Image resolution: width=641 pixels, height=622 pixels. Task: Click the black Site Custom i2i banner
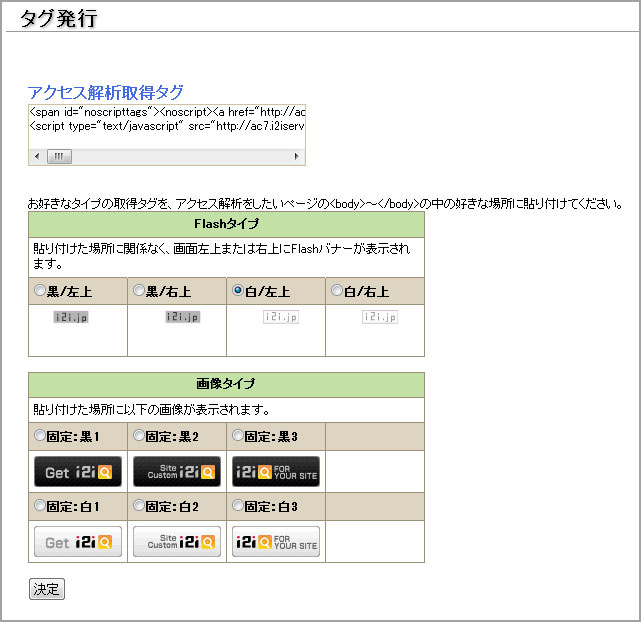[177, 472]
